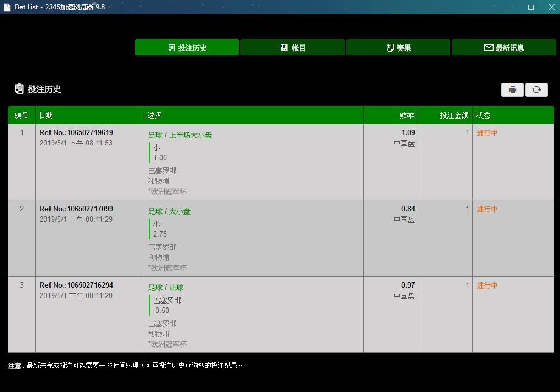Click 中国盘 label under odds 0.97
The height and width of the screenshot is (392, 560).
coord(404,296)
